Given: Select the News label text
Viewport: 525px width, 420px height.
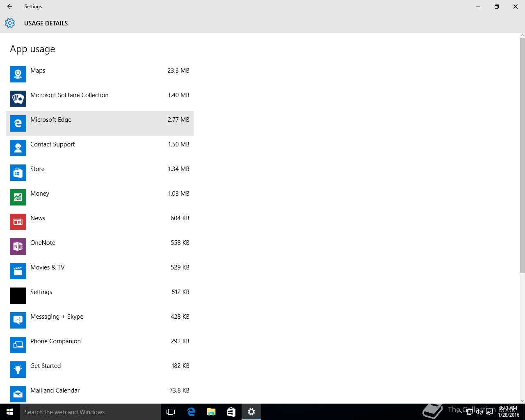Looking at the screenshot, I should [x=38, y=218].
